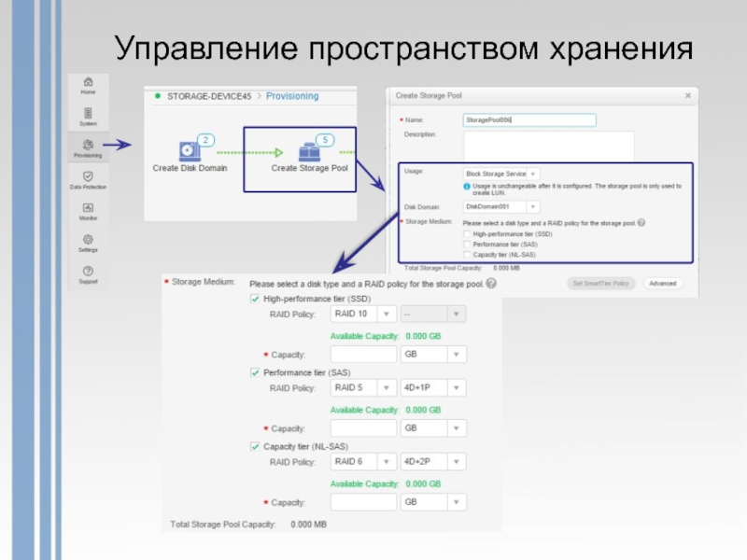Check High-performance tier (SSD) in dialog
This screenshot has height=560, width=747.
[467, 234]
